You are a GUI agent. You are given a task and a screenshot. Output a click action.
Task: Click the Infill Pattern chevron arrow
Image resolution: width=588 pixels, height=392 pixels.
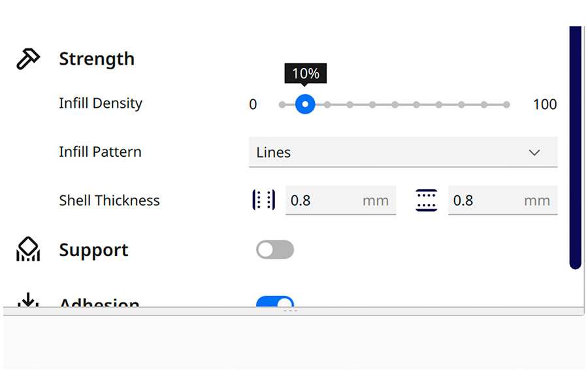pos(534,152)
